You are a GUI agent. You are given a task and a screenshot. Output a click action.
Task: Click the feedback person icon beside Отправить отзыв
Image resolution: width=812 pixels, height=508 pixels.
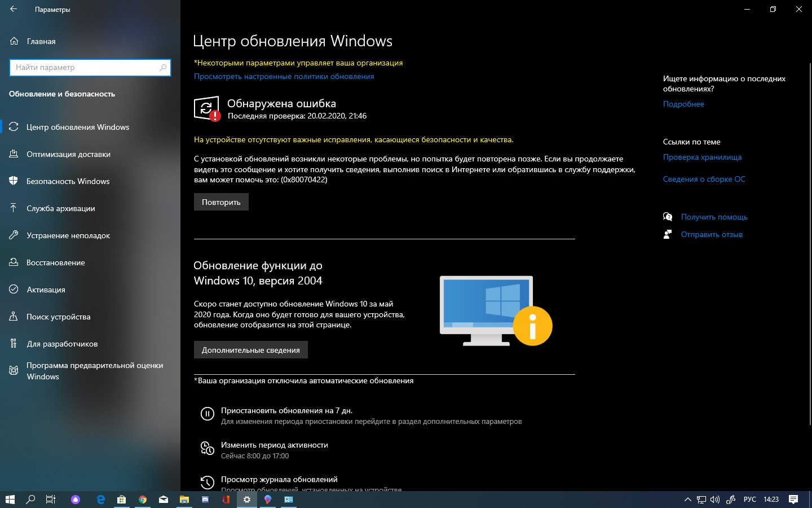click(x=668, y=234)
